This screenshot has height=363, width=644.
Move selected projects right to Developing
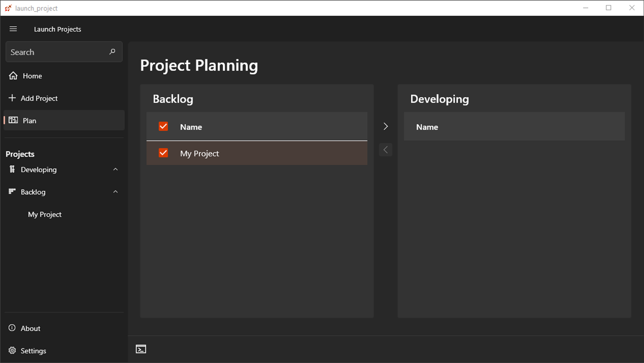tap(386, 126)
